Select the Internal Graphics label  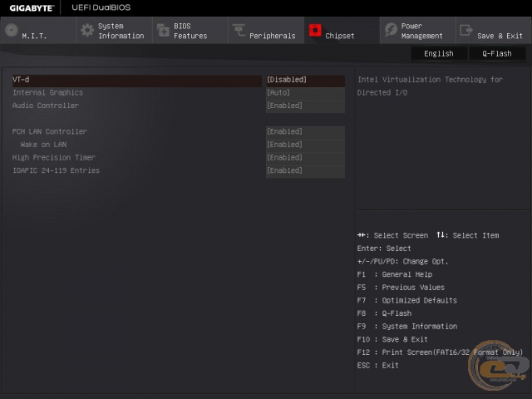pyautogui.click(x=47, y=92)
